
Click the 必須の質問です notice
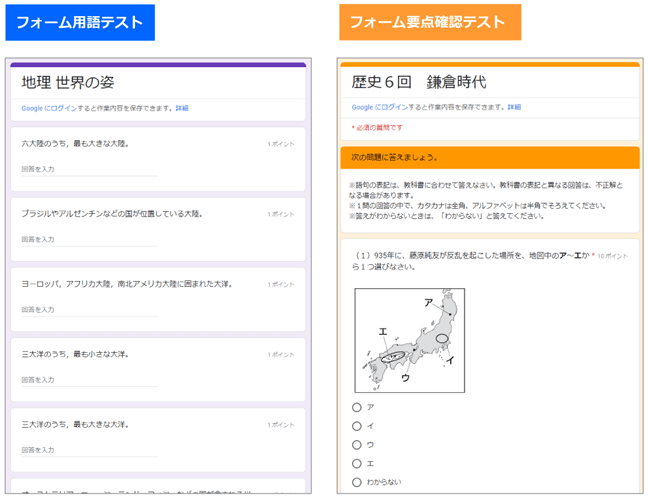pyautogui.click(x=377, y=128)
